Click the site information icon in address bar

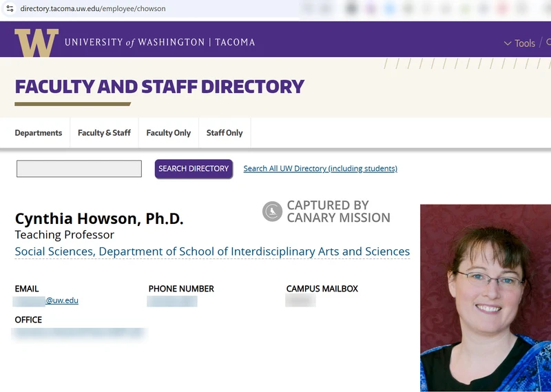(x=10, y=9)
